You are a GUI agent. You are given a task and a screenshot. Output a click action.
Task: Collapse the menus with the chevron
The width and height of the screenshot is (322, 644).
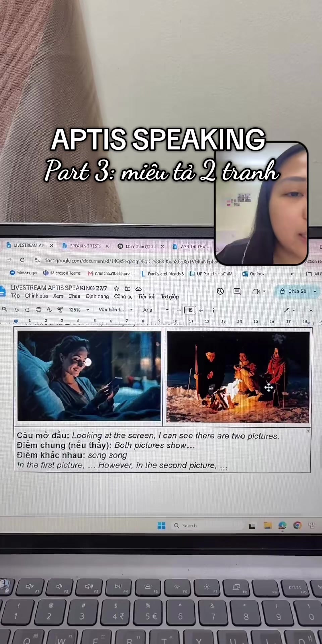311,311
